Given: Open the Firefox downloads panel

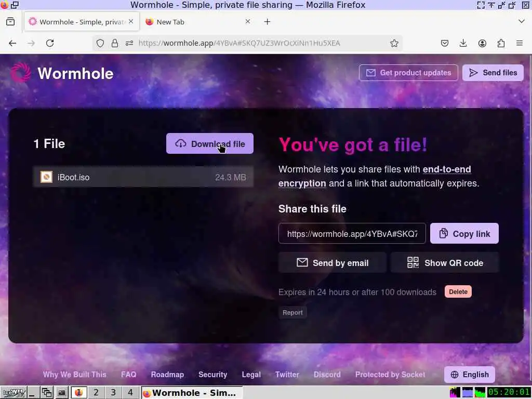Looking at the screenshot, I should coord(463,43).
